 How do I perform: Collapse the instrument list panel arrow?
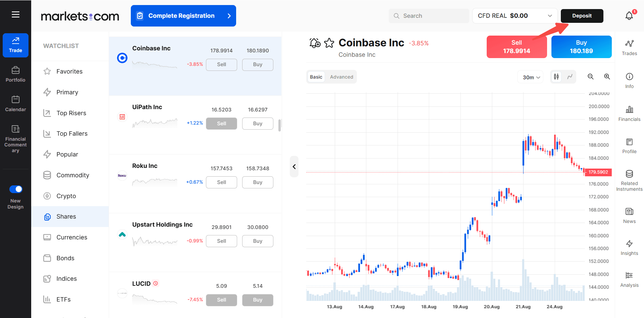click(294, 167)
